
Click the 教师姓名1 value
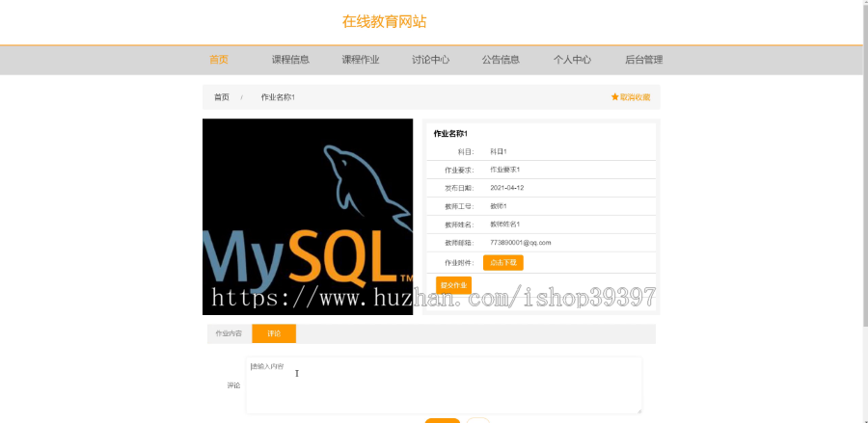tap(504, 225)
